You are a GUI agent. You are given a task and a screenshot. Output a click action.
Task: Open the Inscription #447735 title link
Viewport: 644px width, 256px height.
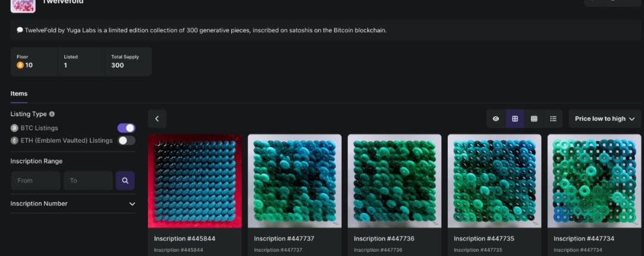tap(484, 239)
